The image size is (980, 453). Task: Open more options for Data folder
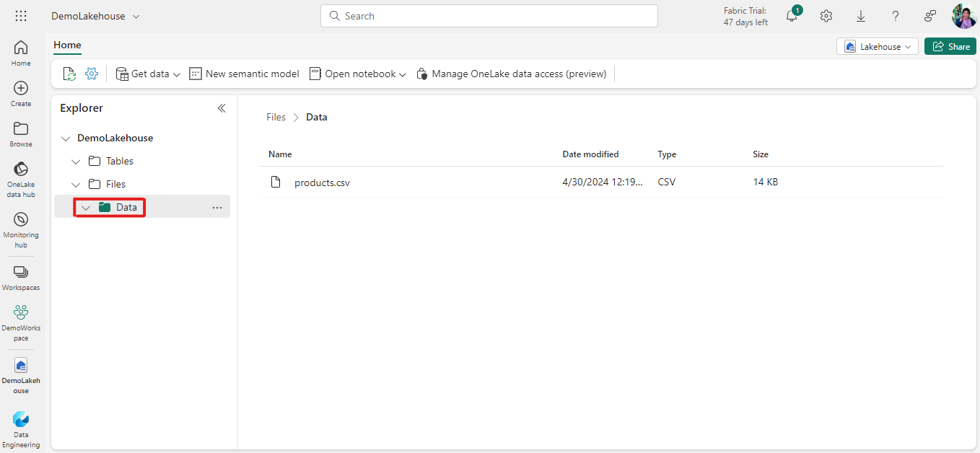coord(217,207)
